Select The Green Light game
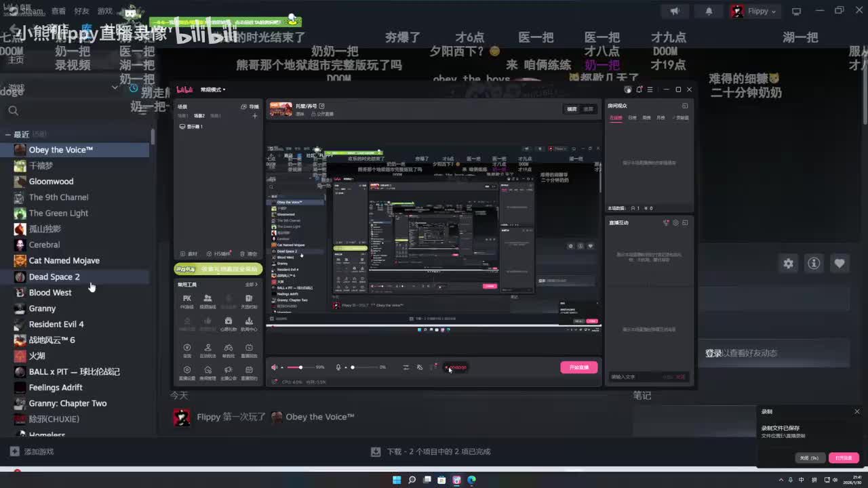 (75, 213)
